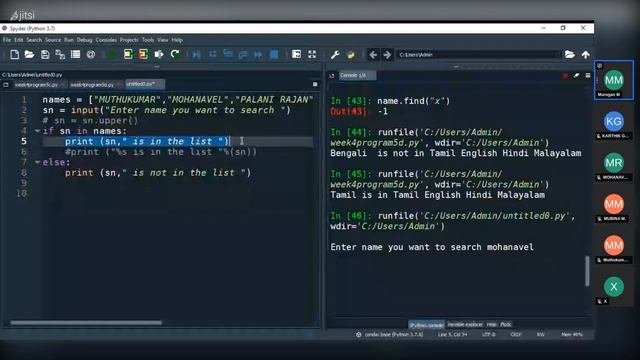
Task: Select the KG Karthik participant tile
Action: pos(614,121)
